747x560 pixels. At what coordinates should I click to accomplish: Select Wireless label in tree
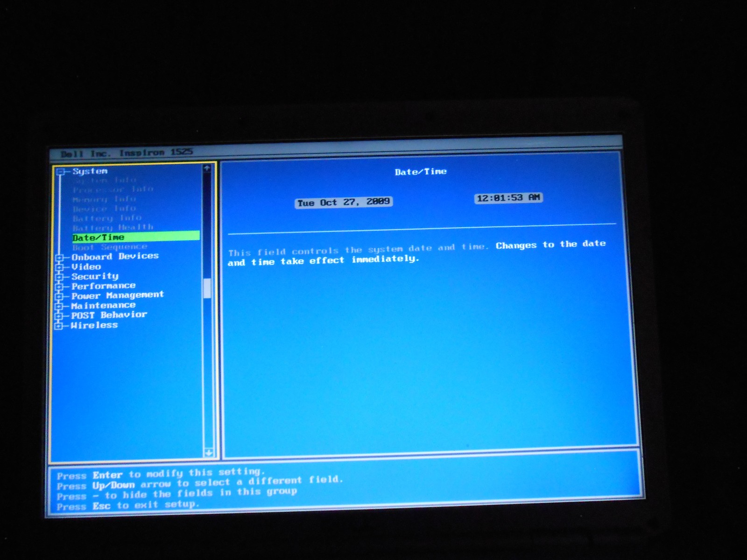click(x=94, y=325)
